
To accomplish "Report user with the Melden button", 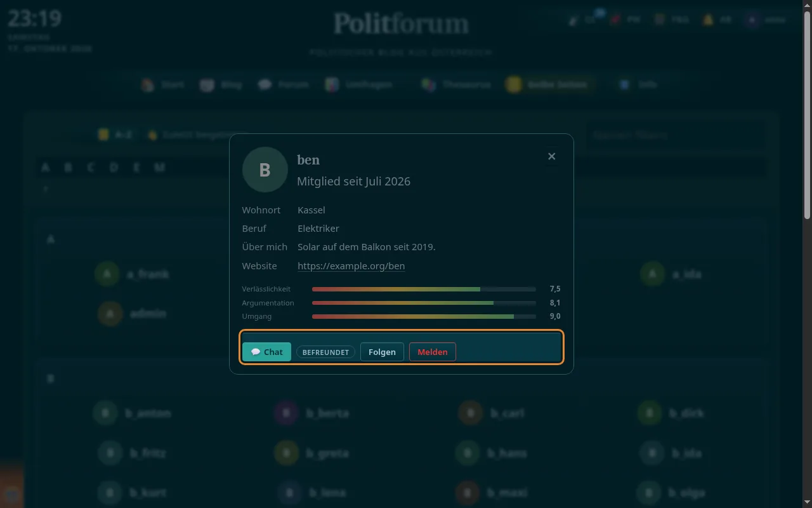I will point(433,352).
